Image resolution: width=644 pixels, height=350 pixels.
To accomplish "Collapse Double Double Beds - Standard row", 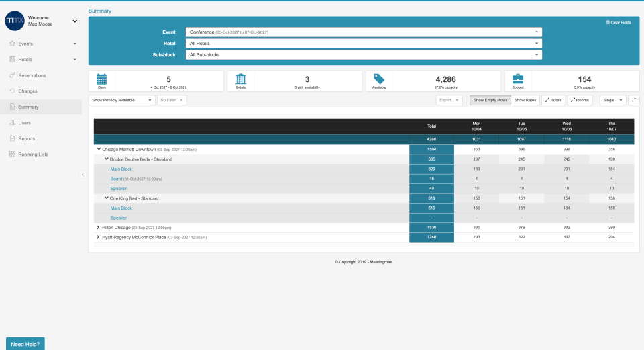I will [x=107, y=159].
